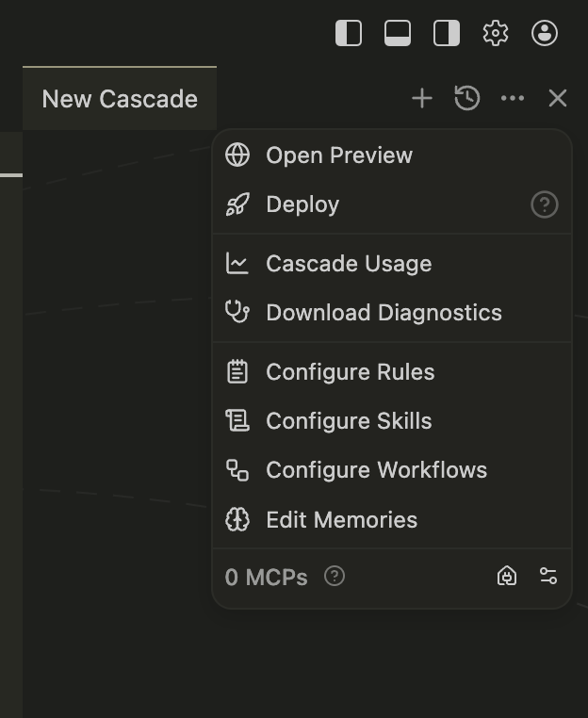Collapse the three-dots more options menu
The image size is (588, 718).
click(x=513, y=98)
